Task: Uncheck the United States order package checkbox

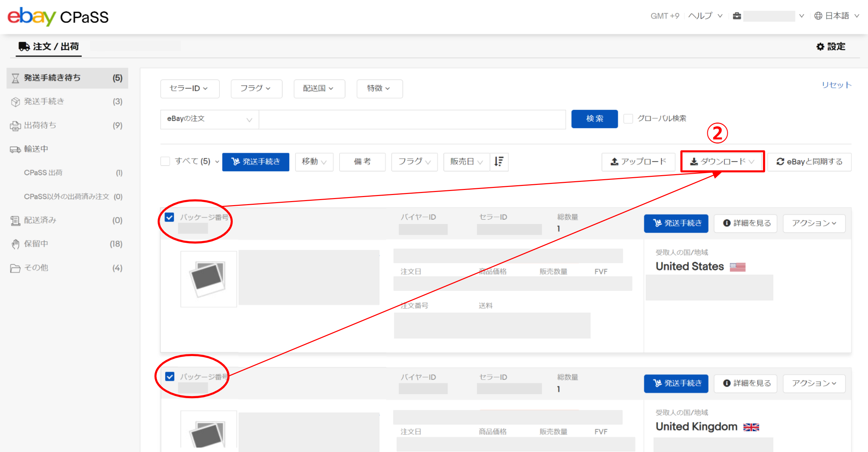Action: point(169,217)
